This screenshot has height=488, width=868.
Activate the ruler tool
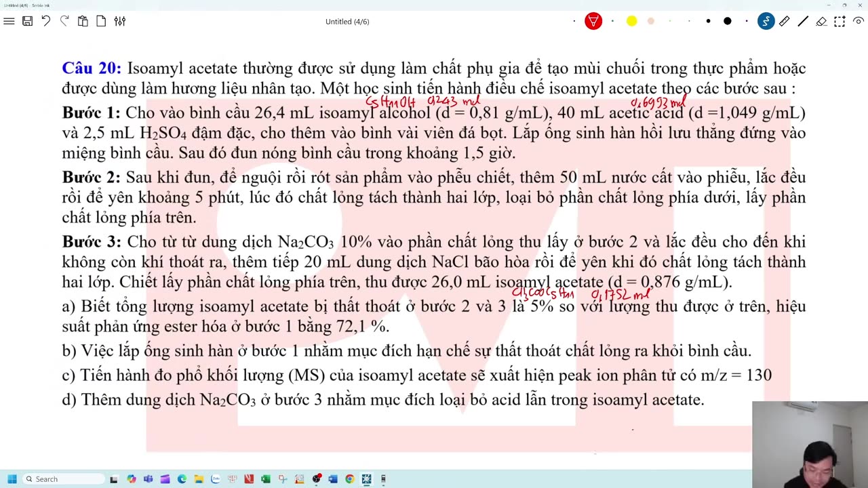coord(784,21)
